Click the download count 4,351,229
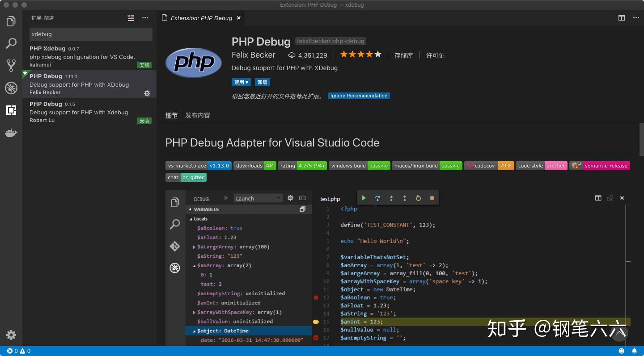The image size is (644, 356). coord(307,55)
